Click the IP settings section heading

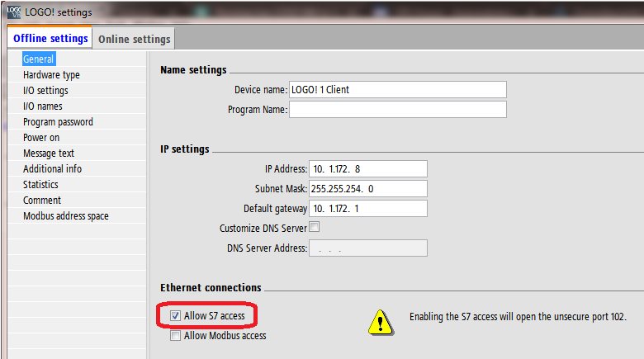pos(184,149)
